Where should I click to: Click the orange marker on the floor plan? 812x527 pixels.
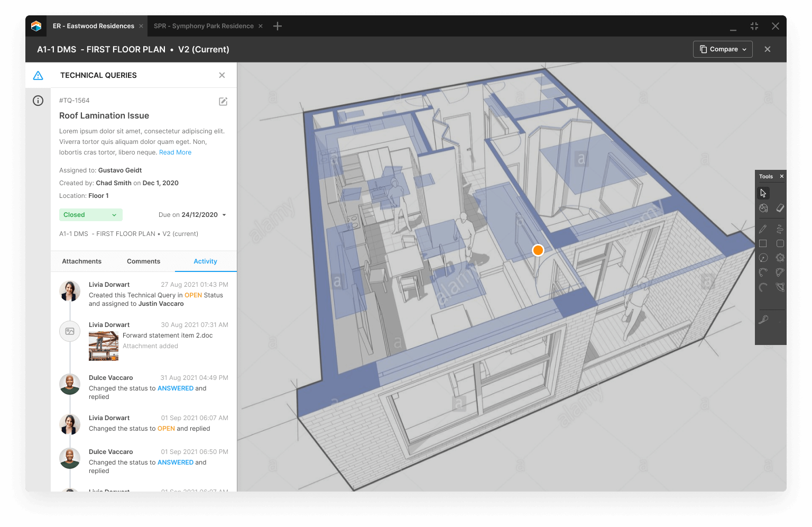(x=538, y=250)
